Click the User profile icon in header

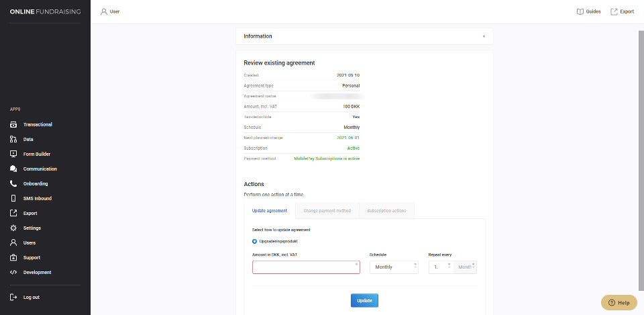tap(104, 12)
